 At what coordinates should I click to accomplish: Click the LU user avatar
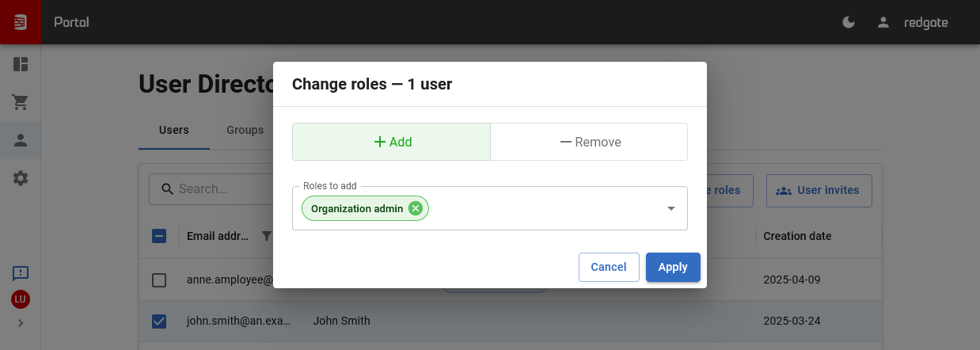click(x=21, y=299)
